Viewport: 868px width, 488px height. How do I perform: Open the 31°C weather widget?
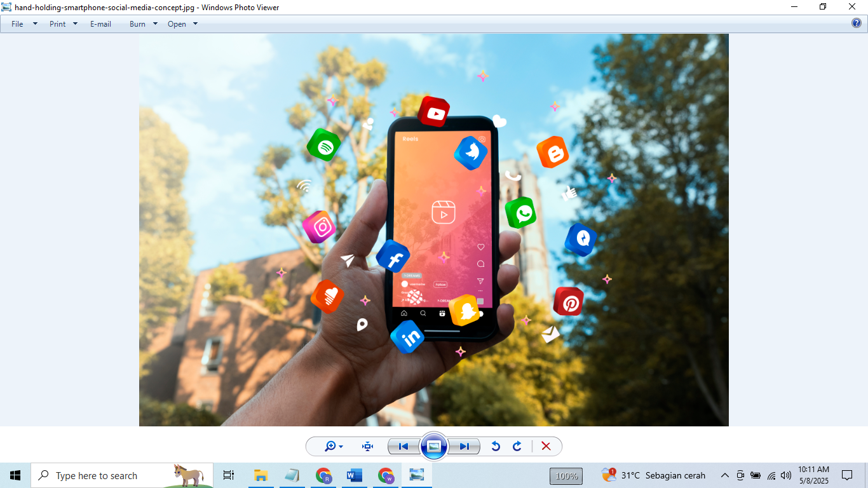point(653,475)
